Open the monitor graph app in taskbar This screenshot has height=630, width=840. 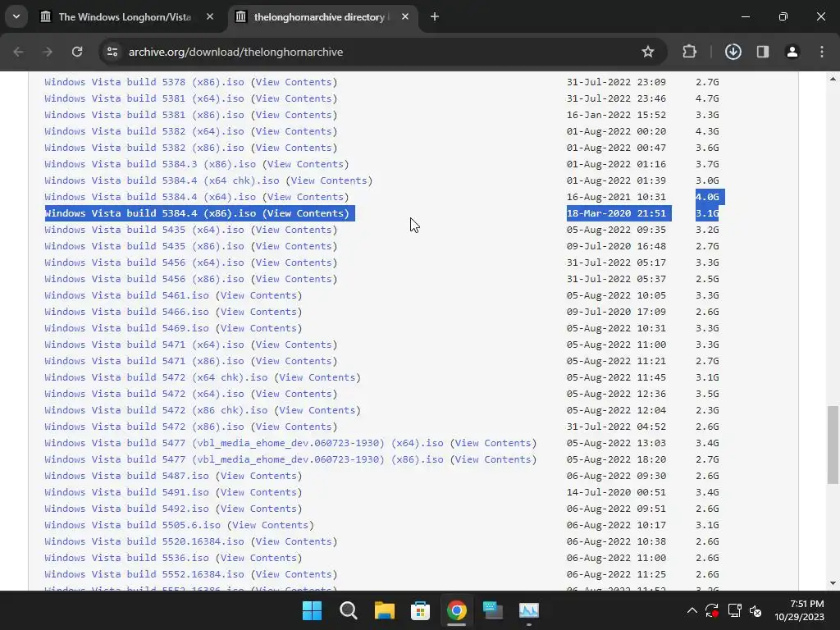click(x=529, y=610)
